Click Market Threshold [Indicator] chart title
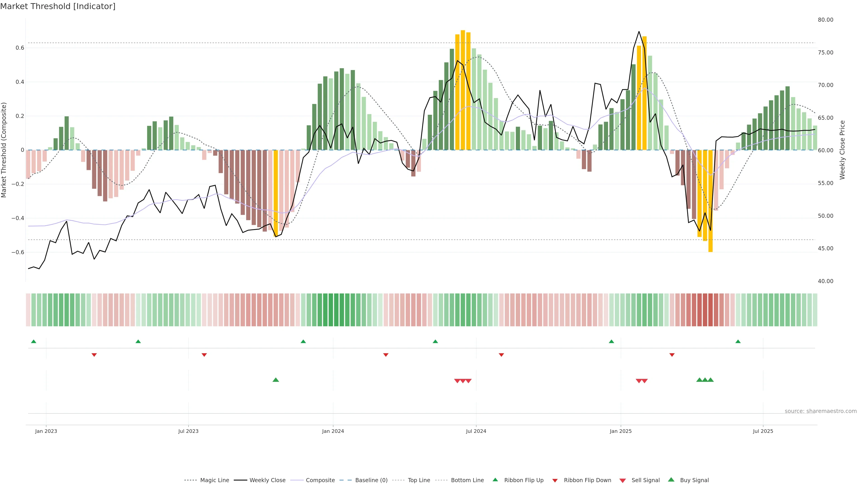This screenshot has height=488, width=868. 58,6
